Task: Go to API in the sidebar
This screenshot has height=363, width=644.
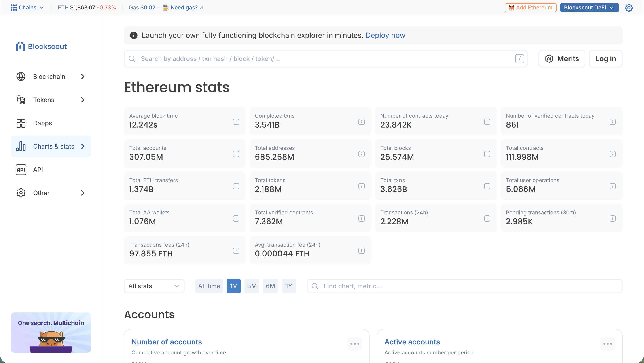Action: (x=51, y=170)
